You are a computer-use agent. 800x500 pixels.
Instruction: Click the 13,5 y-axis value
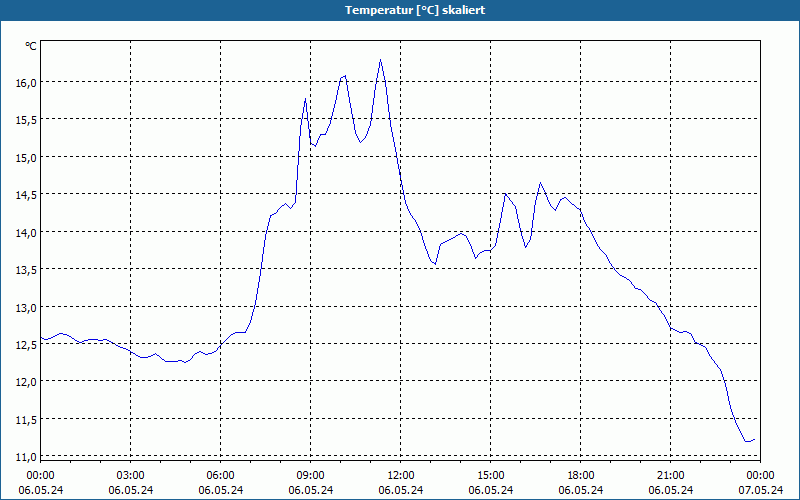pyautogui.click(x=26, y=270)
